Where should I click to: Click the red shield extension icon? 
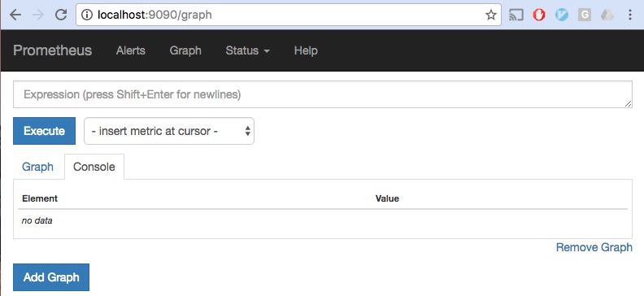pyautogui.click(x=539, y=15)
